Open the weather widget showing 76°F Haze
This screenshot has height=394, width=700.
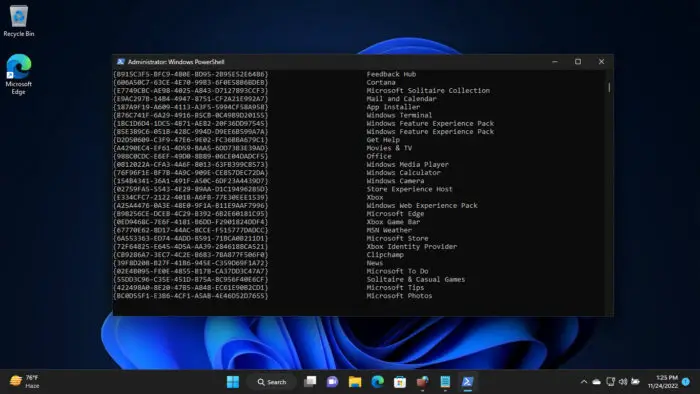pos(25,382)
